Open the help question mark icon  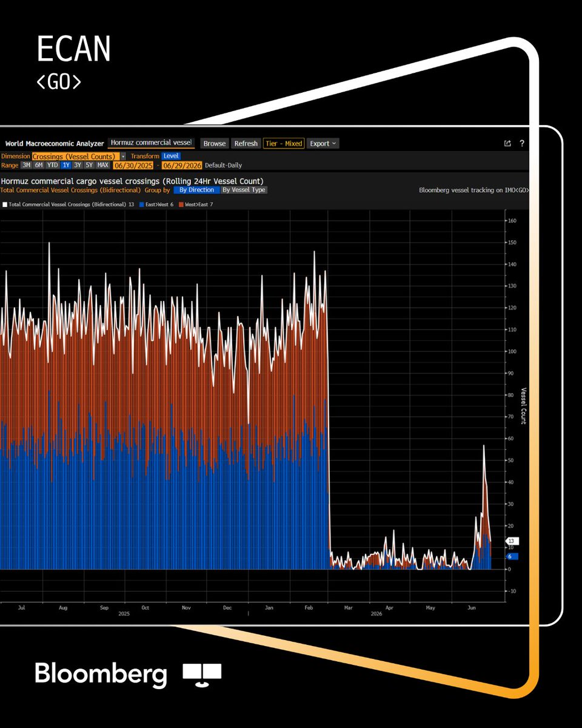pos(522,143)
